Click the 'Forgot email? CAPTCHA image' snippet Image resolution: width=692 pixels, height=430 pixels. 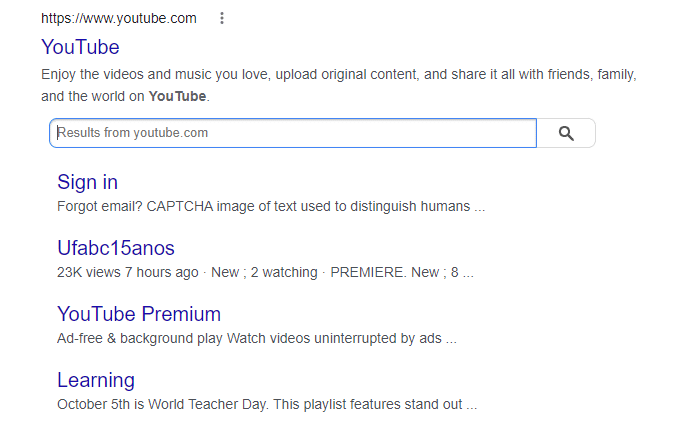click(271, 206)
